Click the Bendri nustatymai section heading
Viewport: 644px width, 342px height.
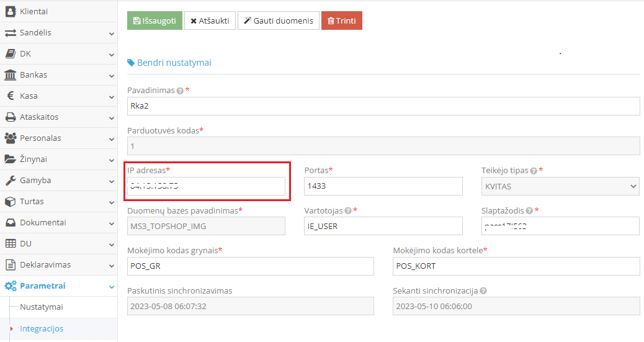click(x=174, y=63)
